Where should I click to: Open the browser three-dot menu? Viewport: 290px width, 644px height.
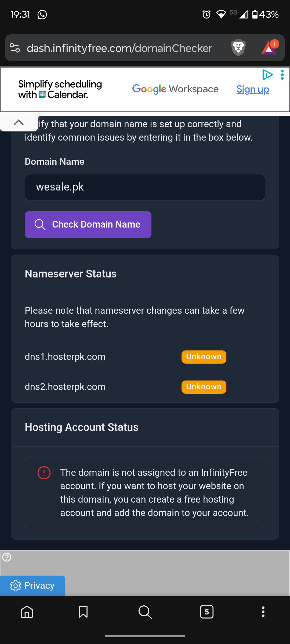[x=263, y=612]
